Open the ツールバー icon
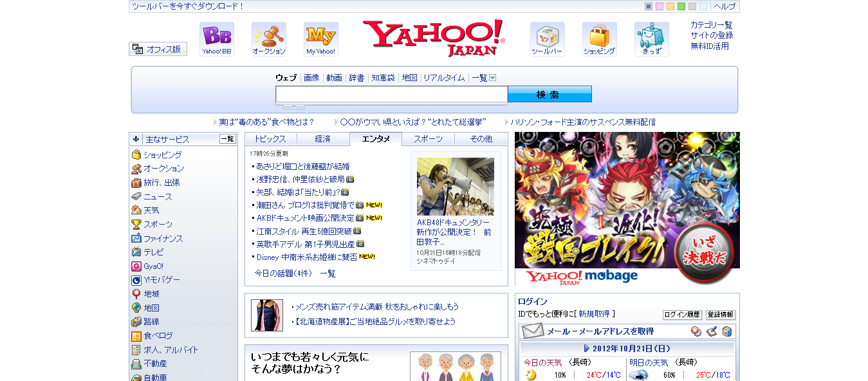Viewport: 868px width, 381px height. pyautogui.click(x=548, y=39)
